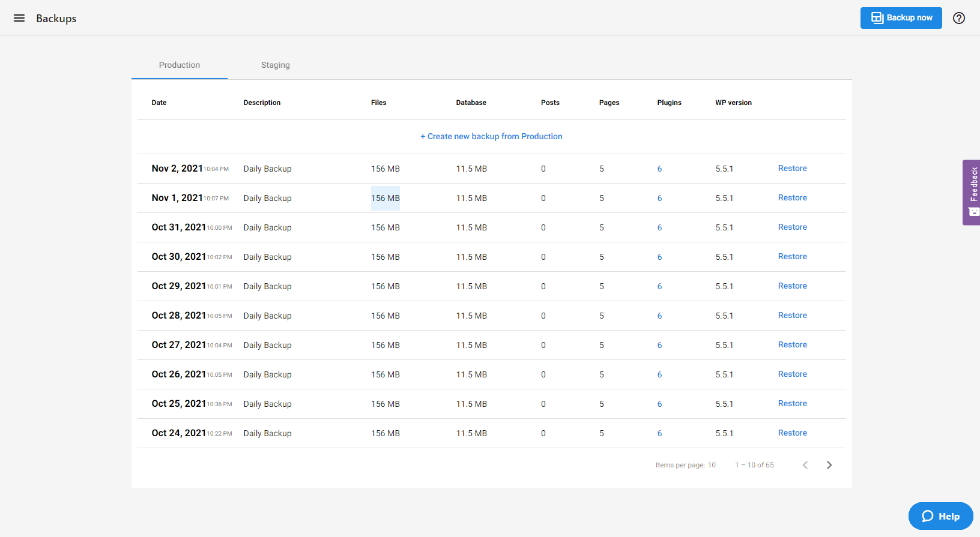Open the Help chat bubble
Viewport: 980px width, 537px height.
pos(940,516)
